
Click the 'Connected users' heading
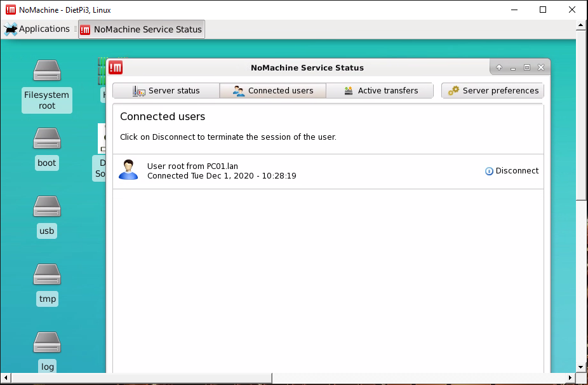163,116
